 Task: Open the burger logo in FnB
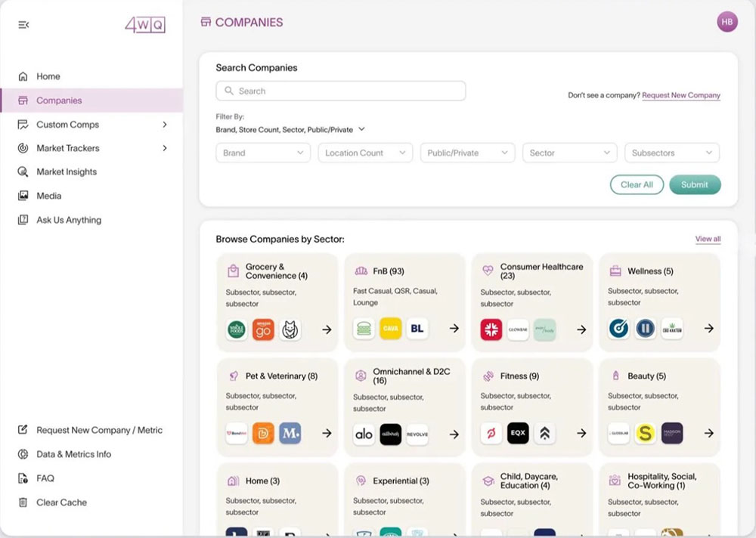(x=364, y=328)
